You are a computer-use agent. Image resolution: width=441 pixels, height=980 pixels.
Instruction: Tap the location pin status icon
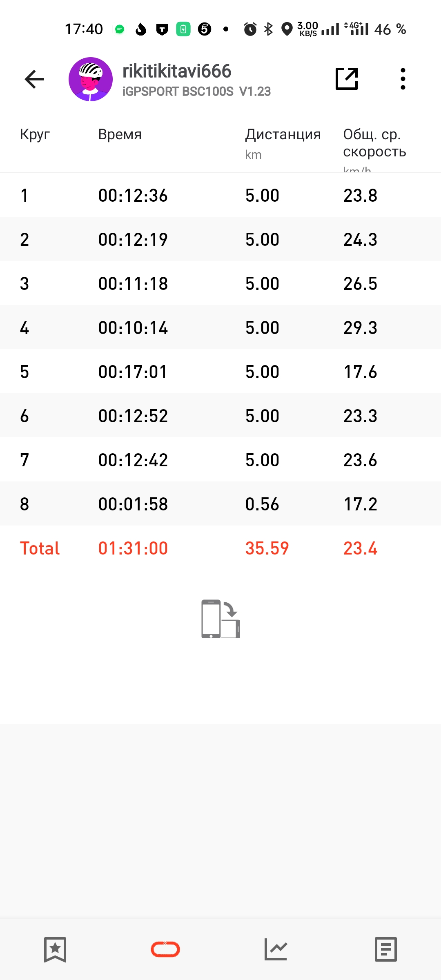tap(287, 29)
